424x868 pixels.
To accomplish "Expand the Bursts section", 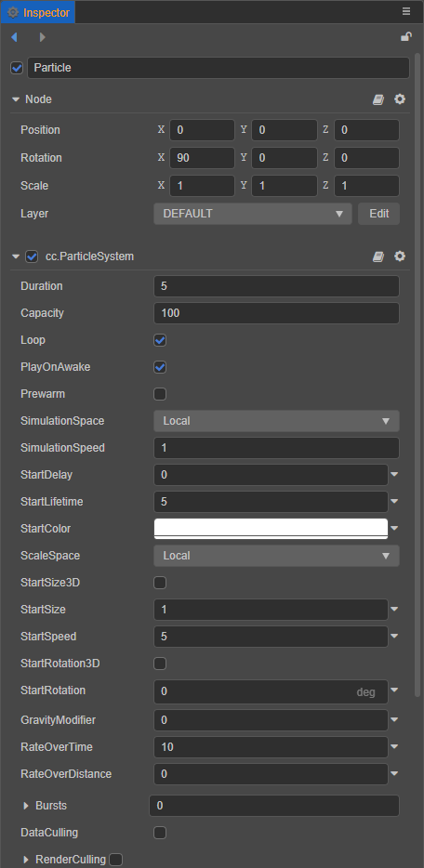I will [25, 806].
